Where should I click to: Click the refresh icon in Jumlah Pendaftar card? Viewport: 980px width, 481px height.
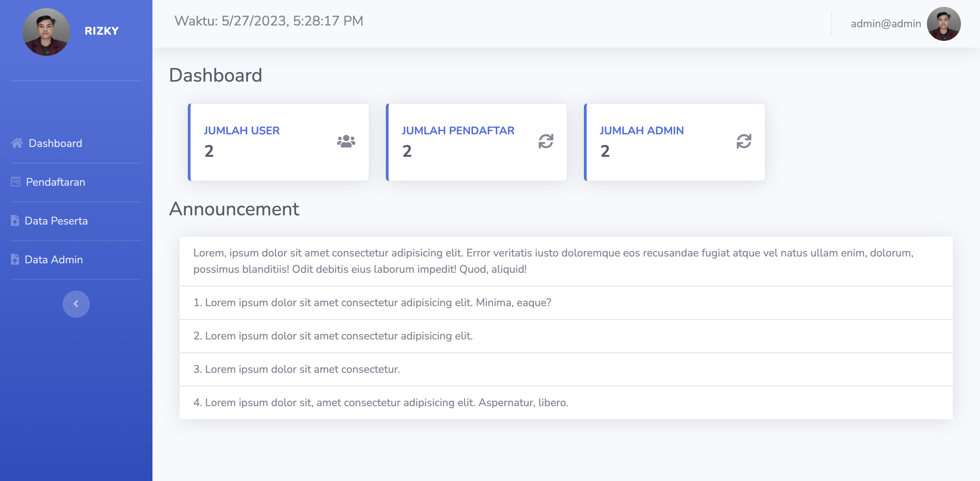click(x=545, y=142)
